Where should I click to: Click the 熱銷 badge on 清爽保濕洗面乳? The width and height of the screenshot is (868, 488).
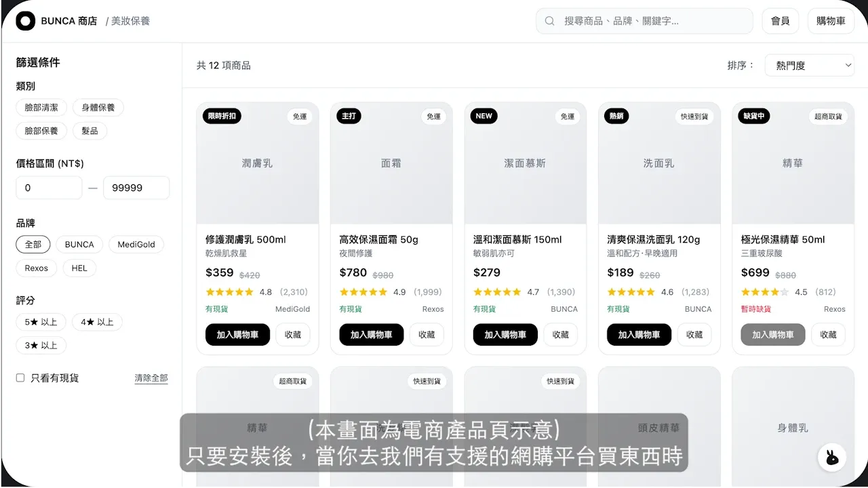coord(616,116)
